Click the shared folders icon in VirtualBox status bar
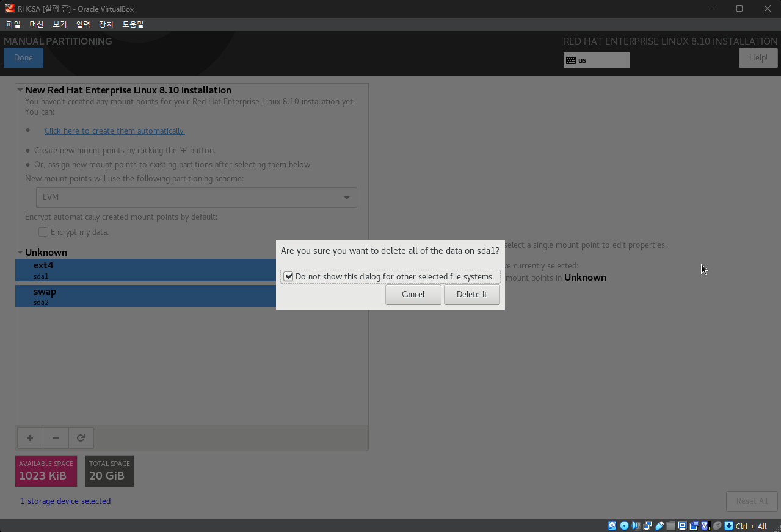Viewport: 781px width, 532px height. [671, 526]
